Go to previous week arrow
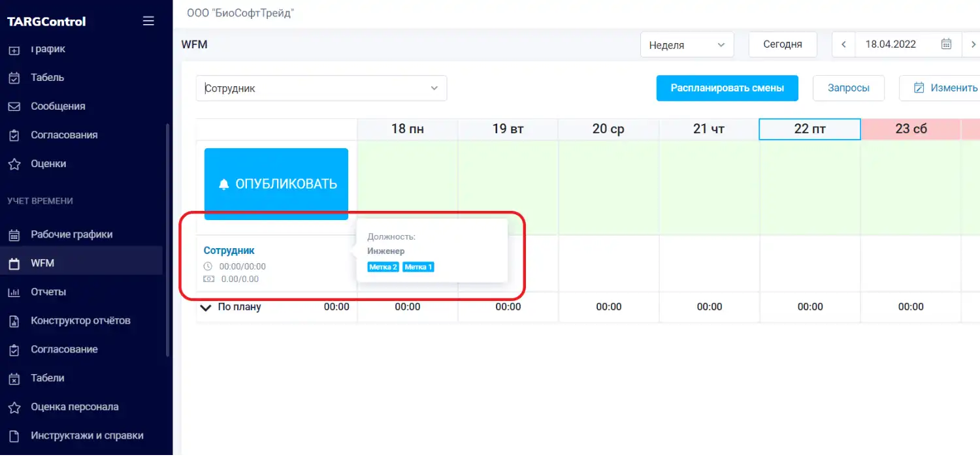 tap(843, 44)
